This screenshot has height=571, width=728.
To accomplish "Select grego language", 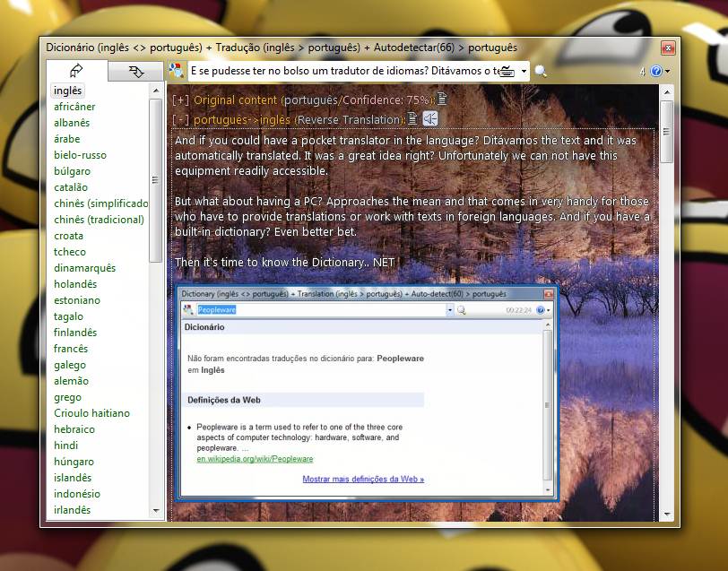I will tap(67, 397).
